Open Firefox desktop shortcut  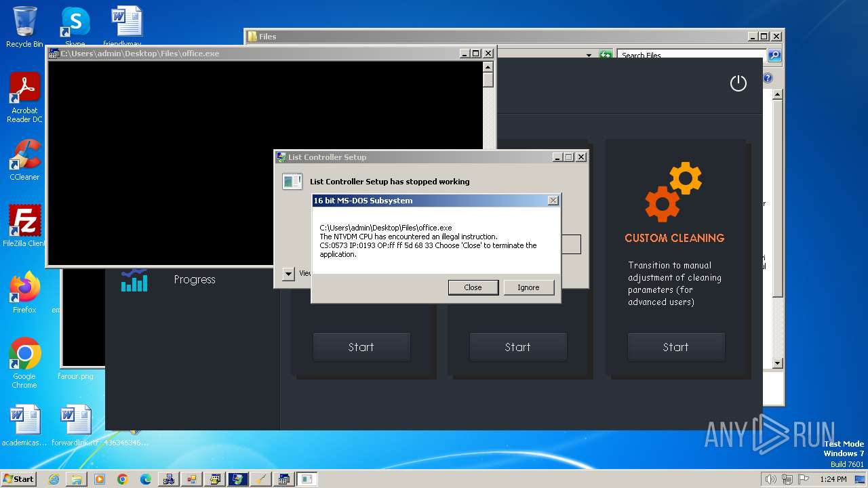click(24, 292)
